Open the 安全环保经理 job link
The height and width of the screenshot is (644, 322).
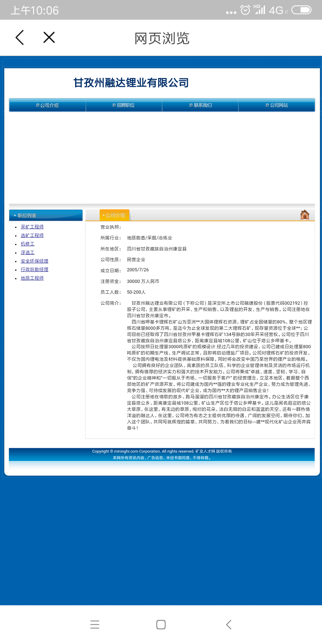click(34, 261)
